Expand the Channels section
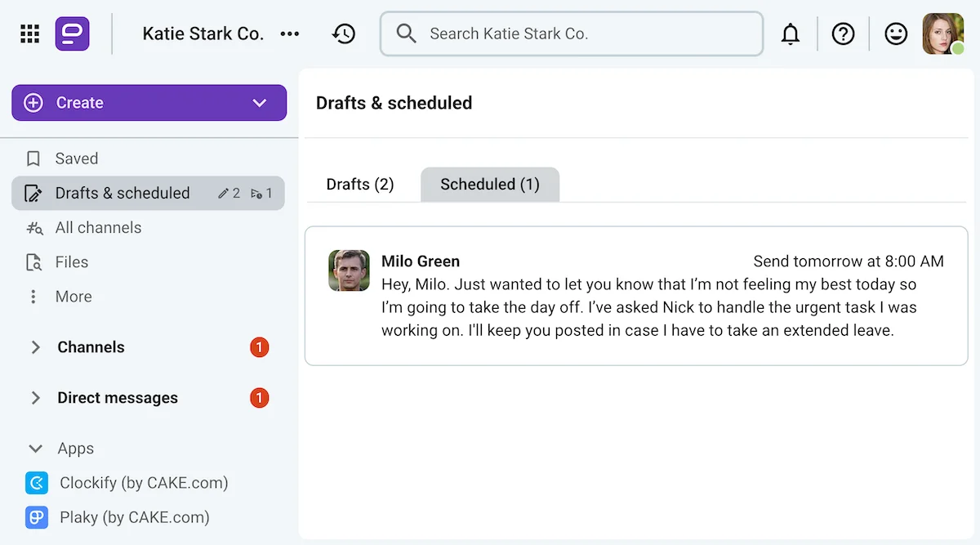The width and height of the screenshot is (980, 545). tap(35, 347)
